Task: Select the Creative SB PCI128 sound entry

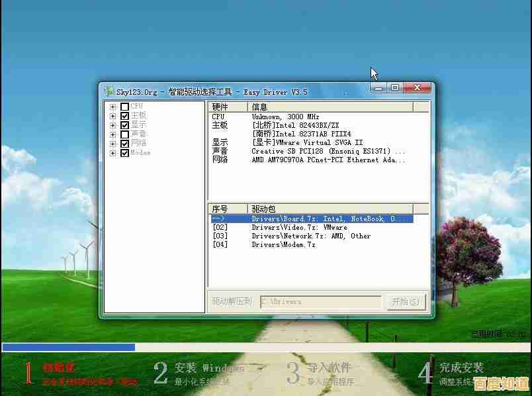Action: click(x=328, y=151)
